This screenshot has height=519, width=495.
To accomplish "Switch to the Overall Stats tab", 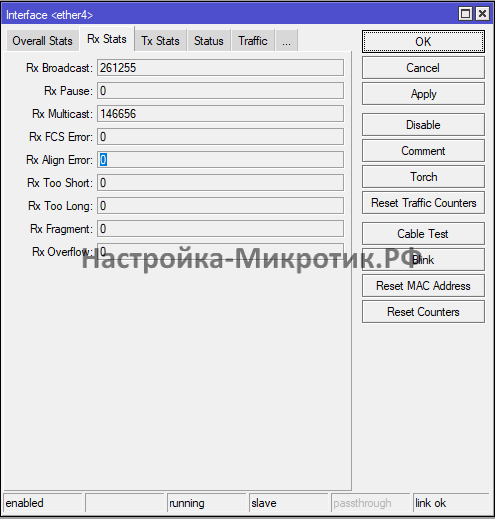I will 42,41.
